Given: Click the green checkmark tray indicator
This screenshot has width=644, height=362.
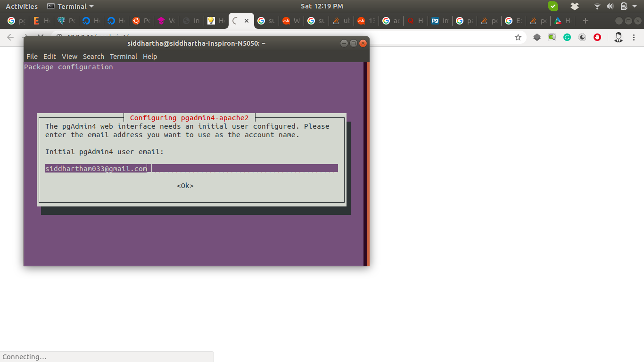Looking at the screenshot, I should point(553,6).
